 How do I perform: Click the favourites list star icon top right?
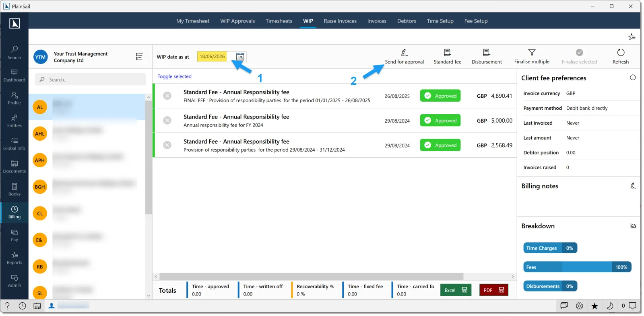(x=632, y=37)
